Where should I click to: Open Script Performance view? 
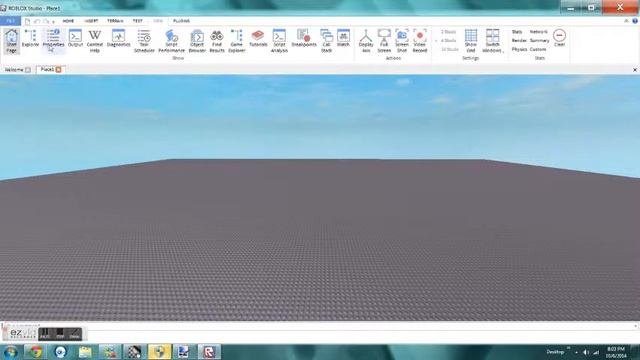[171, 41]
